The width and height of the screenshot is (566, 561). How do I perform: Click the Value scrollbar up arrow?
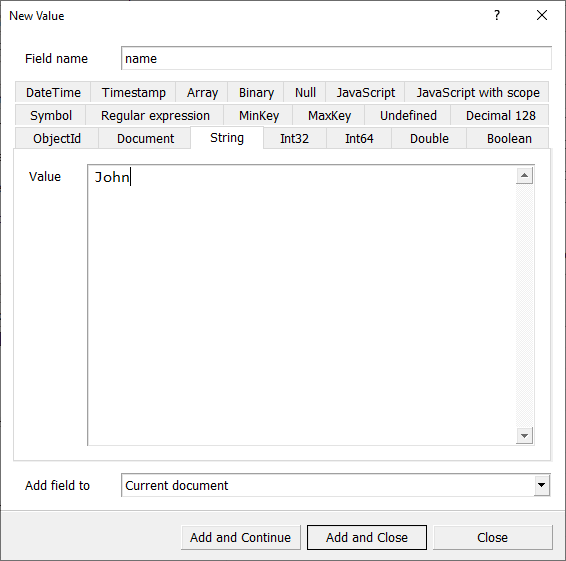[x=524, y=175]
